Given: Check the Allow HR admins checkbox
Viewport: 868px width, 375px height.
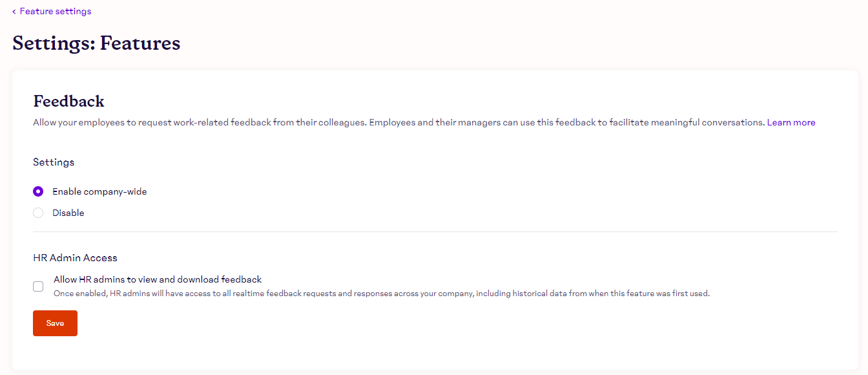Looking at the screenshot, I should pos(39,286).
